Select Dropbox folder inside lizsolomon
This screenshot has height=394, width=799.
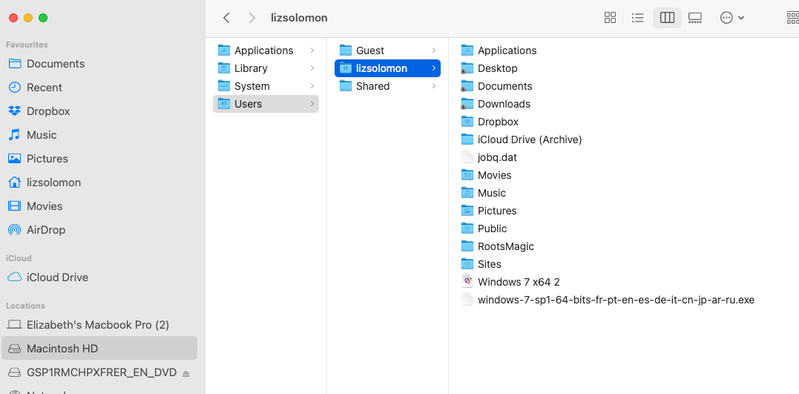coord(490,122)
